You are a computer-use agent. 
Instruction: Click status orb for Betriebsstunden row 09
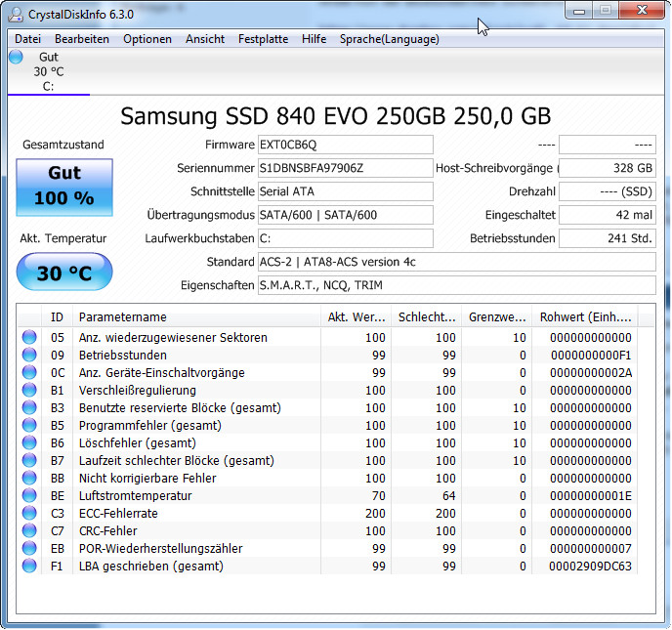pyautogui.click(x=29, y=355)
